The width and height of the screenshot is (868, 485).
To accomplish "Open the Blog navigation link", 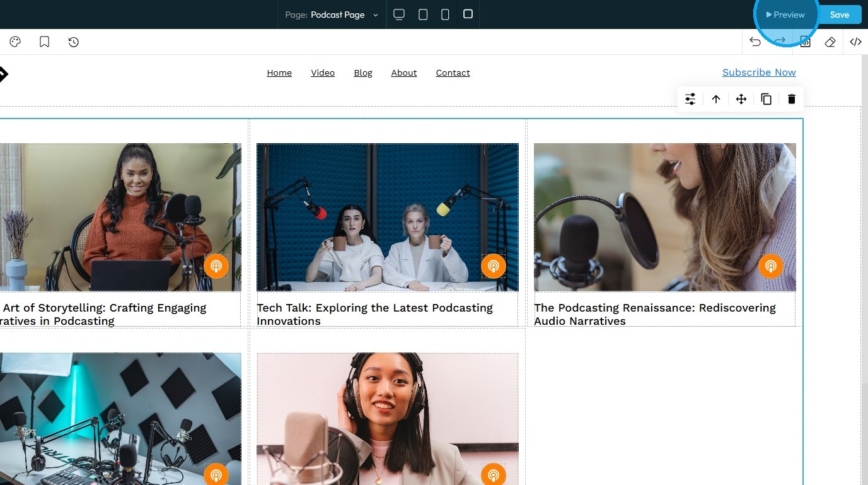I will [x=363, y=73].
